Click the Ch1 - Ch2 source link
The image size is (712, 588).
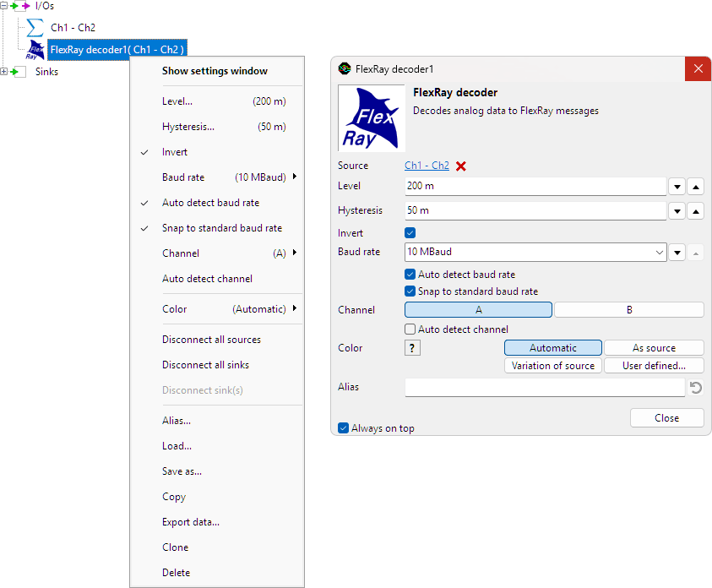tap(427, 166)
